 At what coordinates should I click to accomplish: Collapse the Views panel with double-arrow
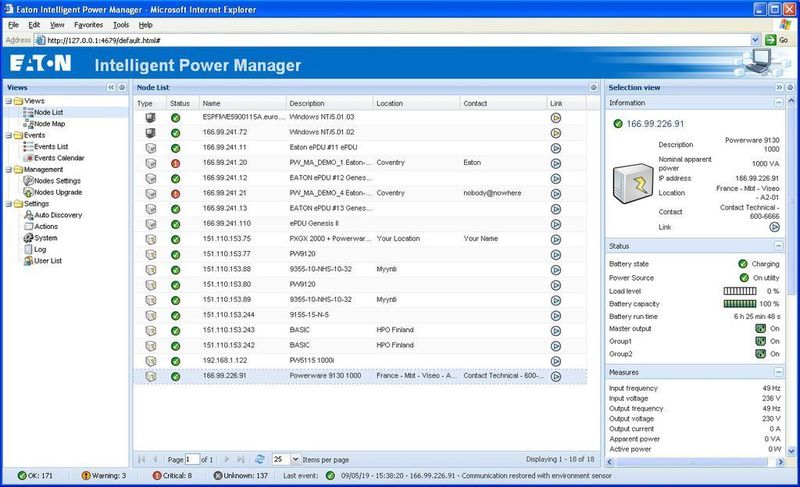(x=111, y=87)
